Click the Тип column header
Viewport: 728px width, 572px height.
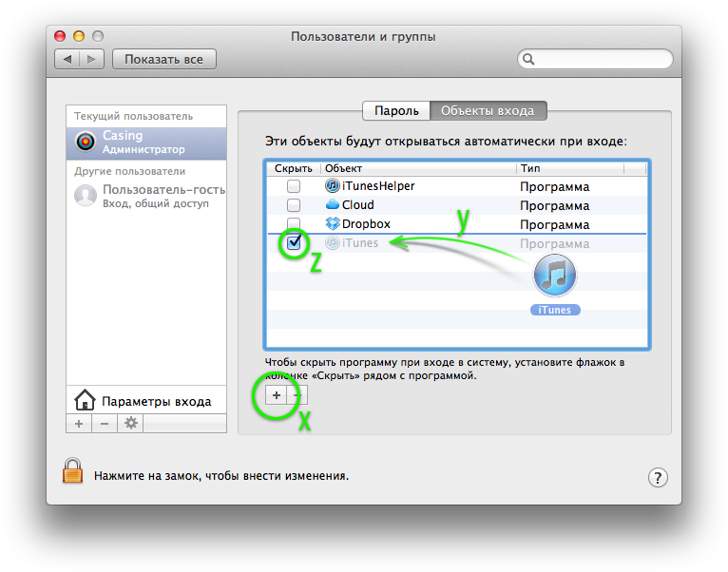(x=570, y=168)
